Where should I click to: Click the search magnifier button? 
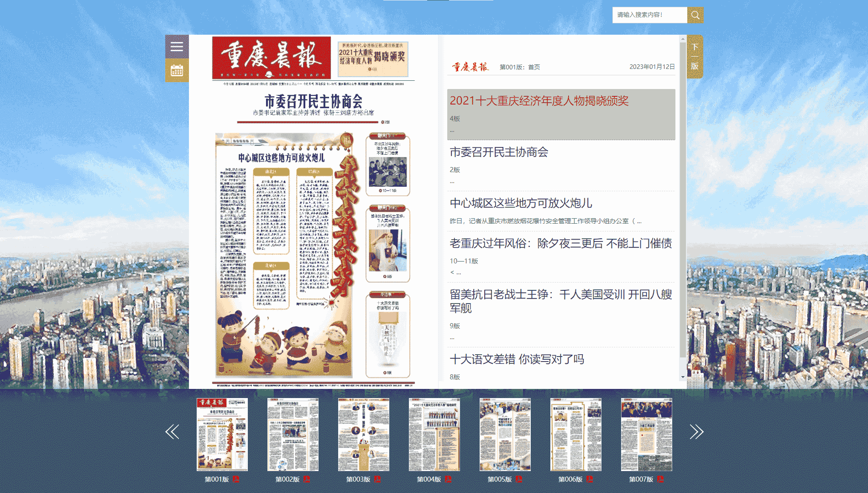point(695,15)
